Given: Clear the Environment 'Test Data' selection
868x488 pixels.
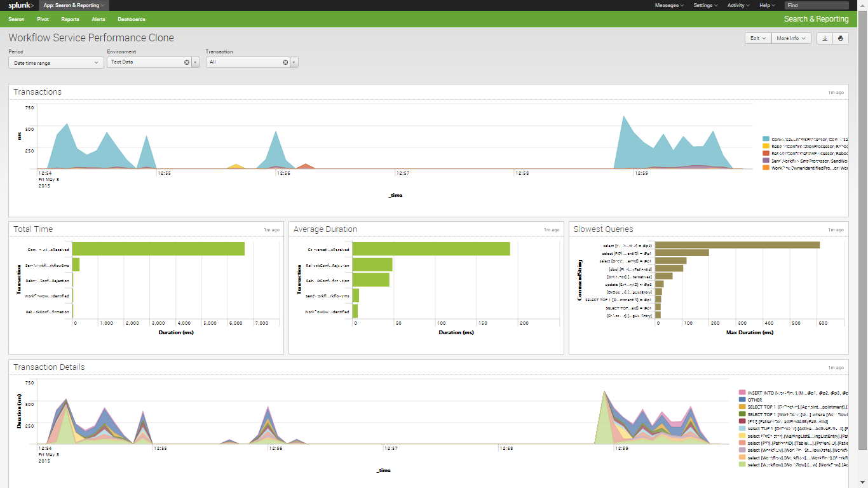Looking at the screenshot, I should coord(187,62).
